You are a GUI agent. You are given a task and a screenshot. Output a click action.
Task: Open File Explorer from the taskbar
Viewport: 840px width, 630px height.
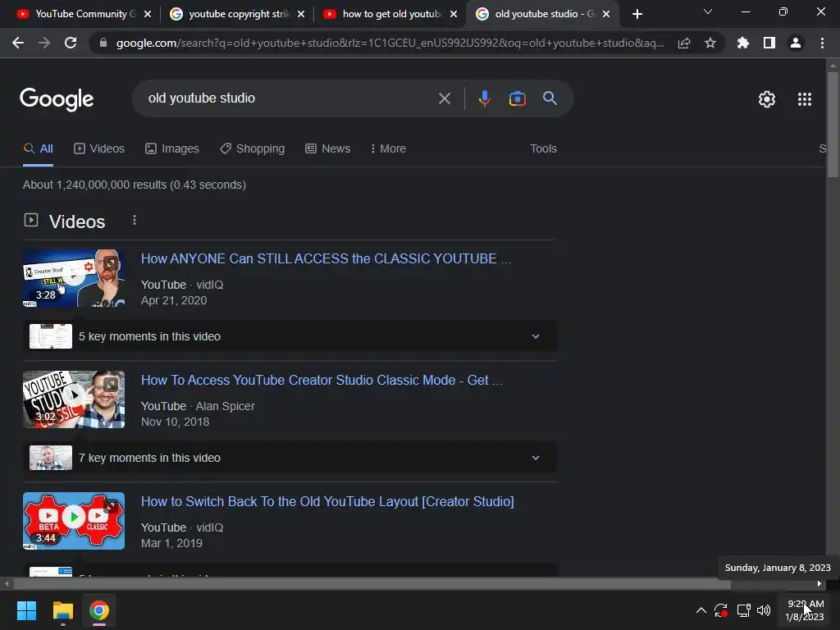62,610
